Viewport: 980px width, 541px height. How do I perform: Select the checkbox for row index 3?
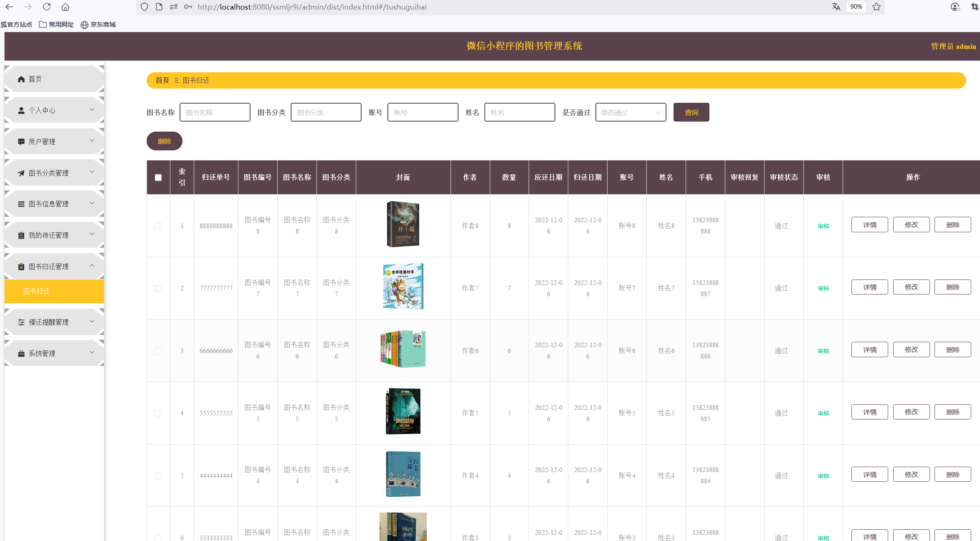click(158, 351)
